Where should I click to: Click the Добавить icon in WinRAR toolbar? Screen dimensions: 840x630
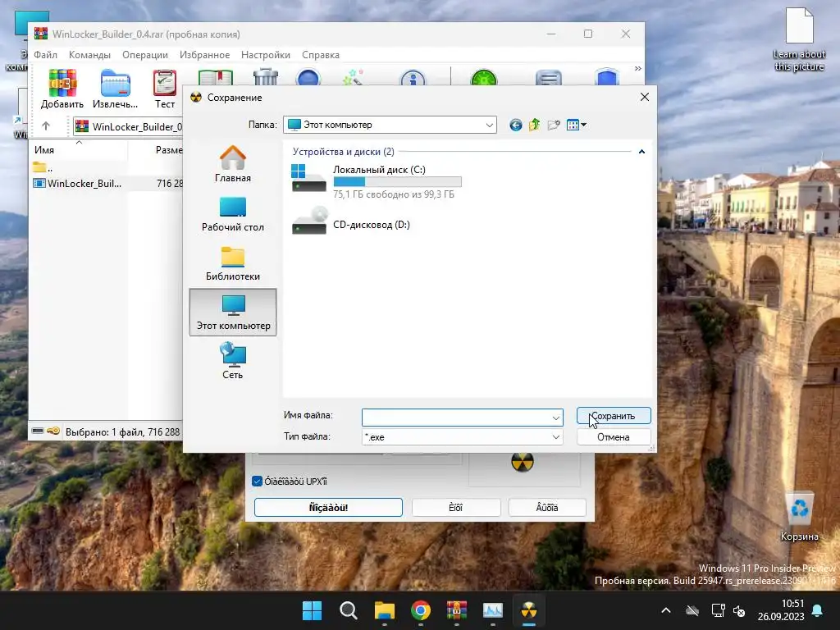[x=62, y=84]
